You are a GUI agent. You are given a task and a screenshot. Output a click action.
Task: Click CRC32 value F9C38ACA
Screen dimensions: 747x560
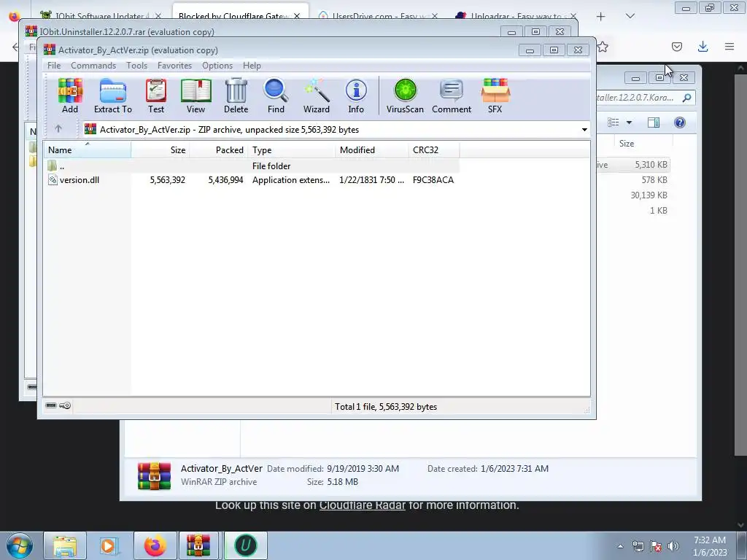tap(433, 180)
